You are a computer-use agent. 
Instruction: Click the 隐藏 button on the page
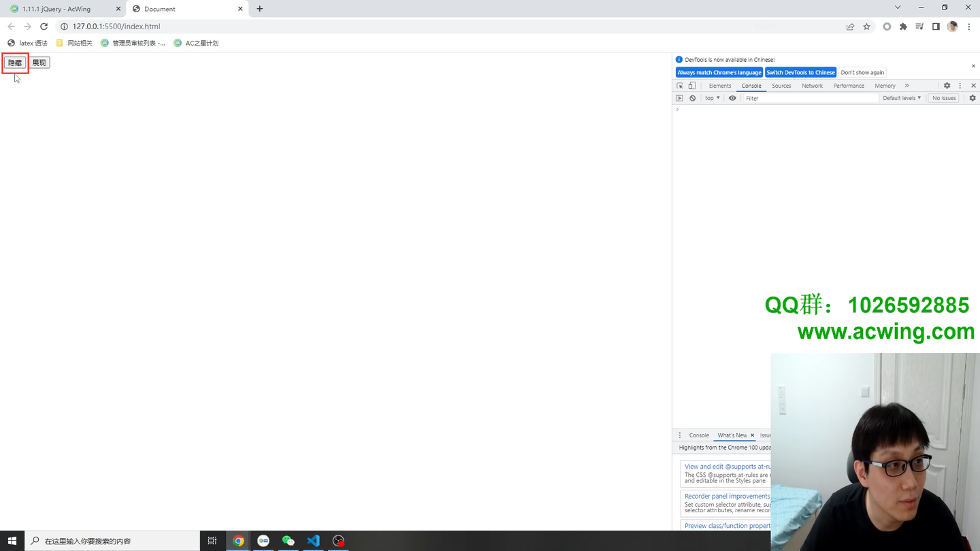[x=15, y=63]
